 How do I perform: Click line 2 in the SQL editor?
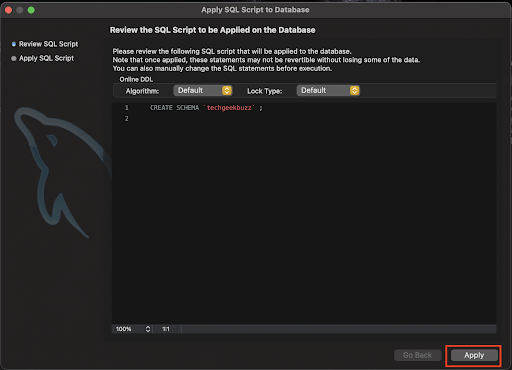coord(303,119)
